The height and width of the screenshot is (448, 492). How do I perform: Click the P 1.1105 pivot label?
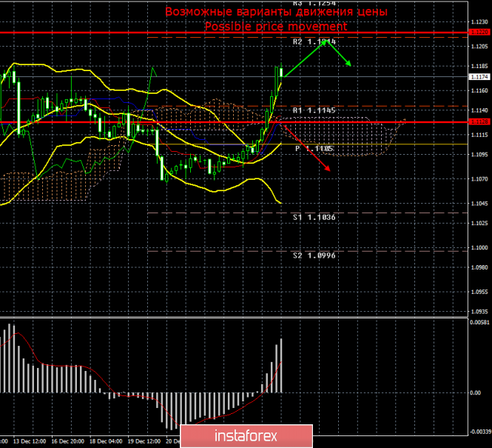314,149
